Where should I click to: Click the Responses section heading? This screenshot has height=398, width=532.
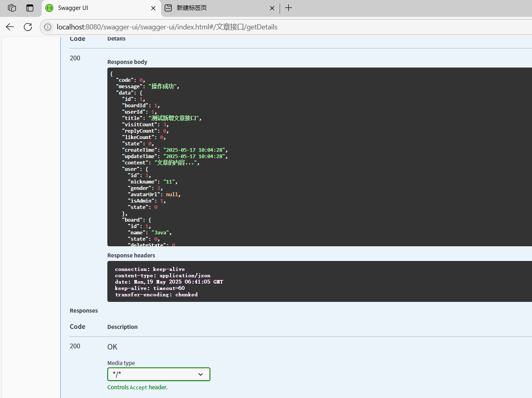(84, 311)
